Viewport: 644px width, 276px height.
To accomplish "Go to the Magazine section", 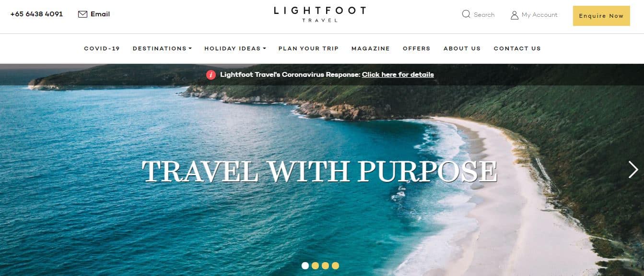I will click(x=371, y=48).
